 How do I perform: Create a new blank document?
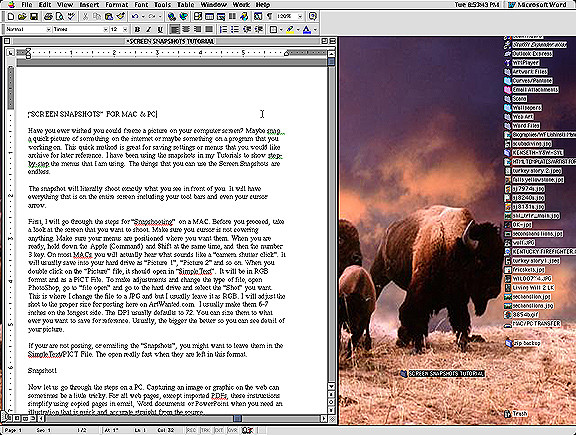click(11, 17)
